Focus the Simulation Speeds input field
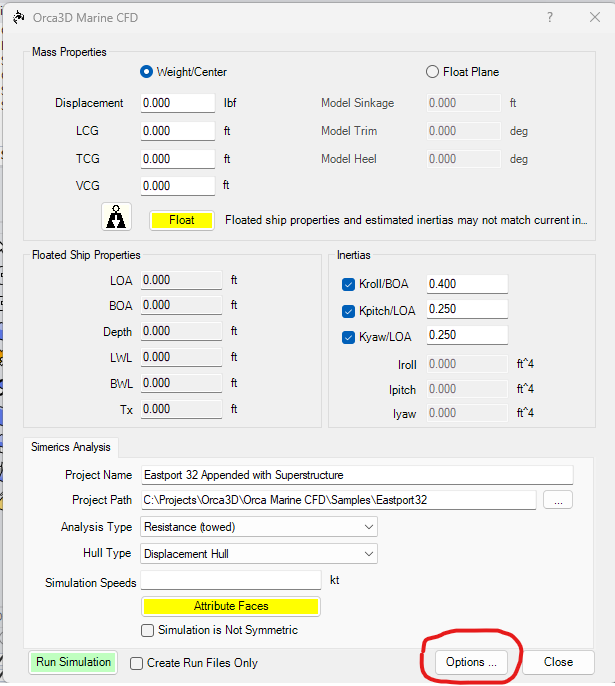615x686 pixels. click(x=231, y=581)
